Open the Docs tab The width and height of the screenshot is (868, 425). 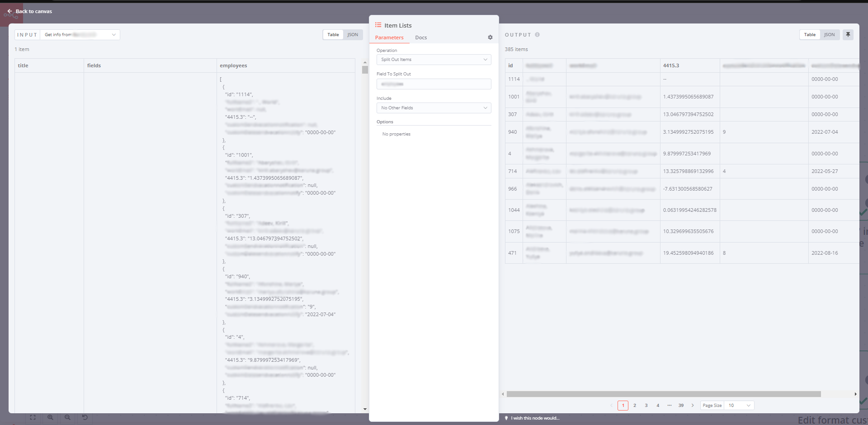click(421, 37)
